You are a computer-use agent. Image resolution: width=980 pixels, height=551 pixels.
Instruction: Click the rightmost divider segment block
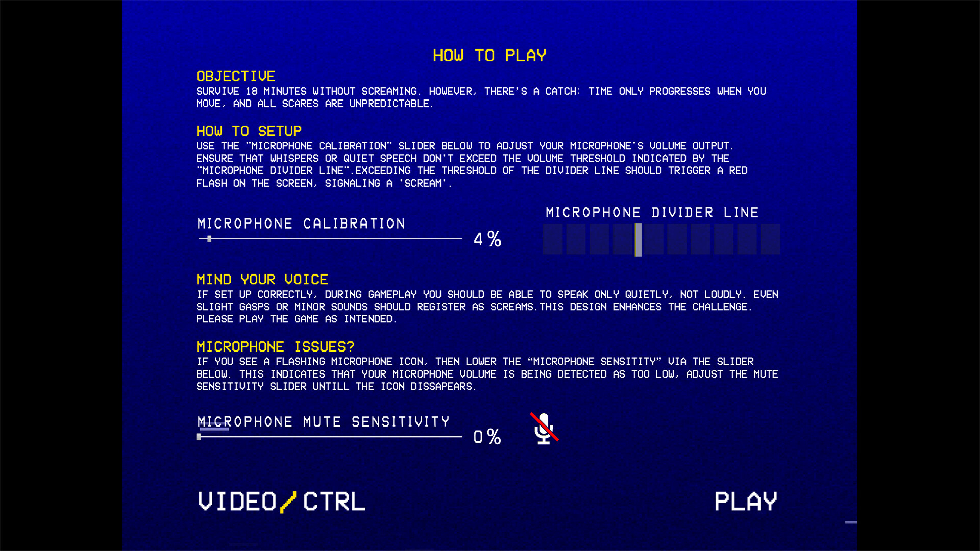pyautogui.click(x=768, y=240)
